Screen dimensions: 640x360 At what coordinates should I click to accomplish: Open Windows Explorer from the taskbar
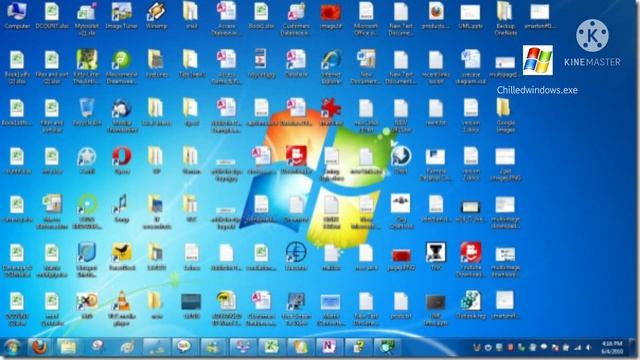point(68,348)
